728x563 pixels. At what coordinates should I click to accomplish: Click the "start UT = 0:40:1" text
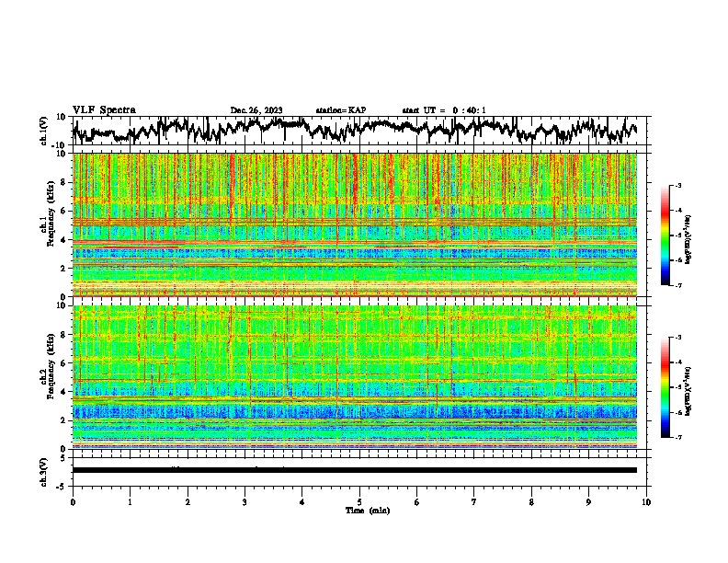click(x=444, y=110)
